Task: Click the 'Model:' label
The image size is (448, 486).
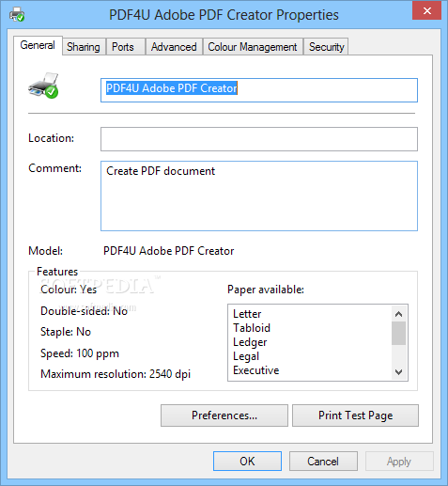Action: 46,251
